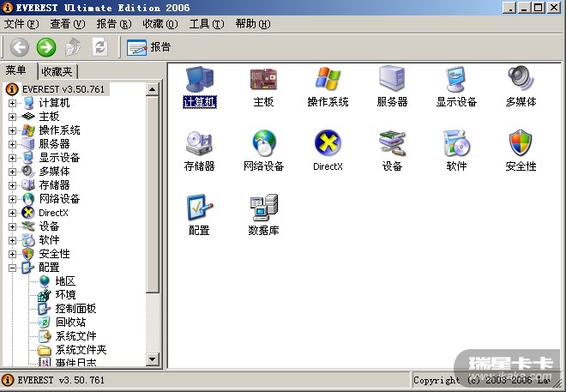The height and width of the screenshot is (392, 566).
Task: Expand the 服务器 tree node
Action: (x=12, y=144)
